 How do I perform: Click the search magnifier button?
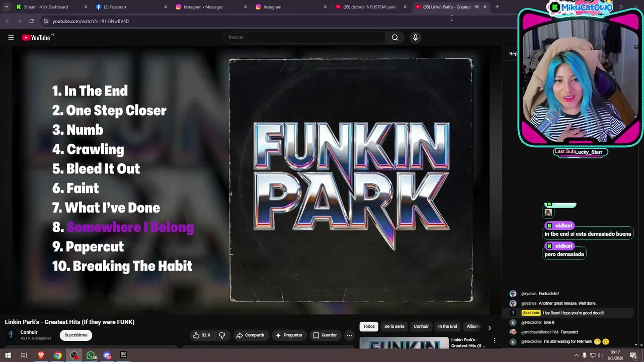395,37
